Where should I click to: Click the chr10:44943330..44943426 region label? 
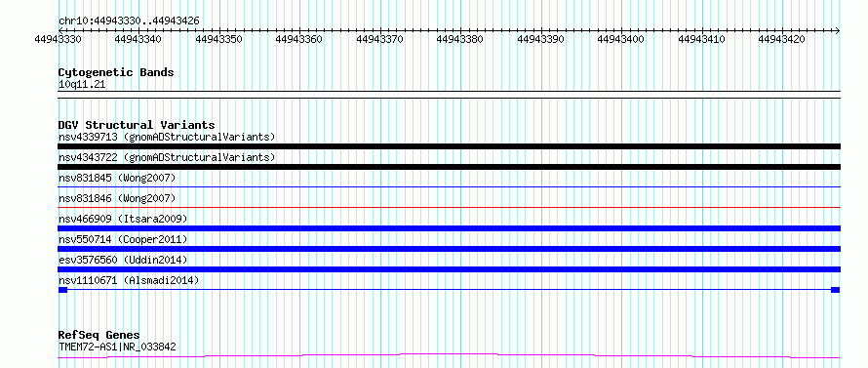(129, 21)
